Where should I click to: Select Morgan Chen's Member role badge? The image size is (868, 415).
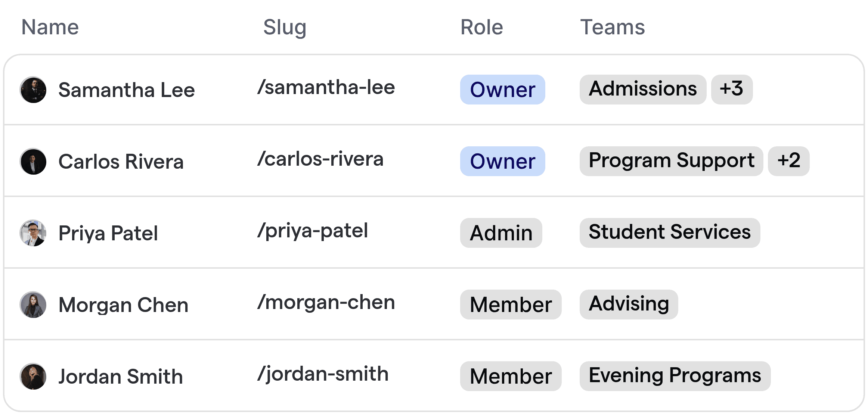click(511, 305)
